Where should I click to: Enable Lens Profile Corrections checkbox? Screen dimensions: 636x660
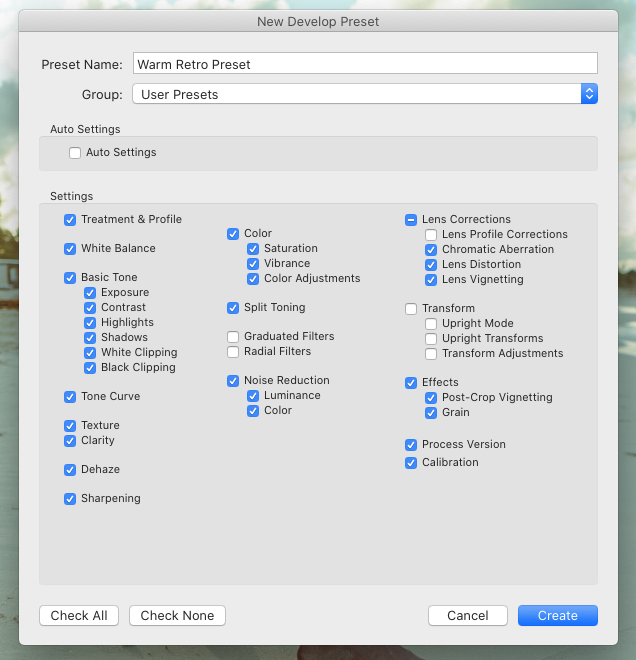pos(431,234)
